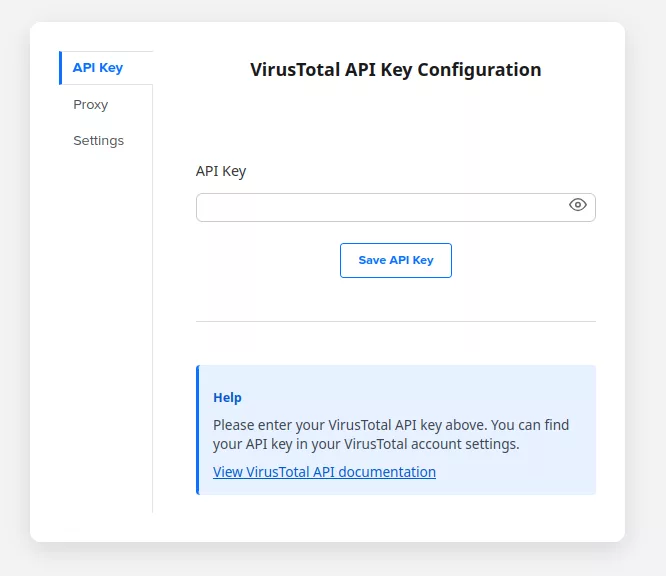Switch to the Settings tab
The height and width of the screenshot is (576, 666).
pyautogui.click(x=98, y=141)
